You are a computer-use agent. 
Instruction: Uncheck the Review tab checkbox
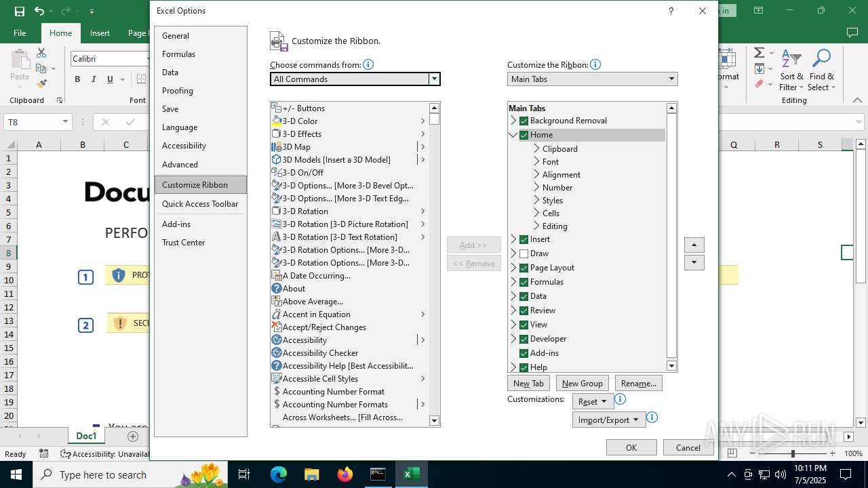(524, 310)
